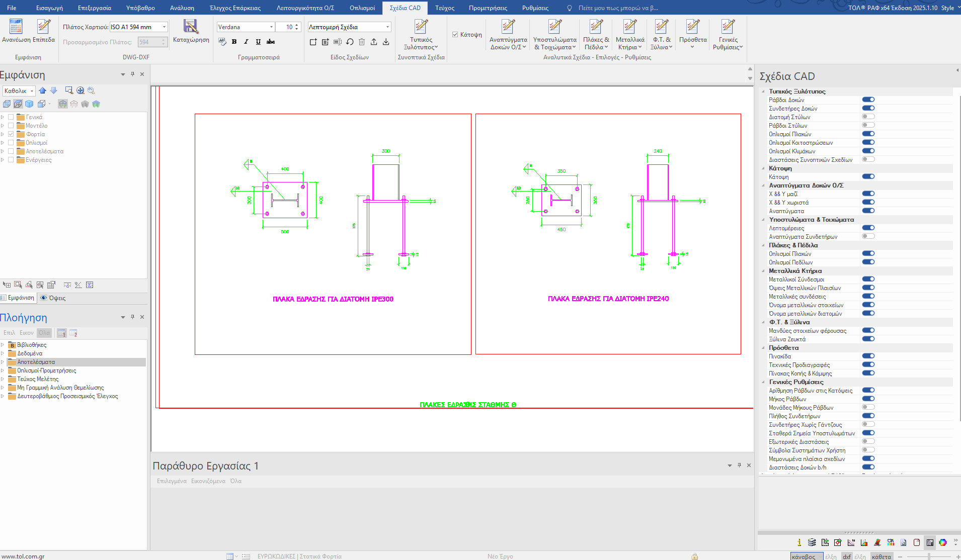Apply bold text formatting
961x560 pixels.
(x=234, y=42)
